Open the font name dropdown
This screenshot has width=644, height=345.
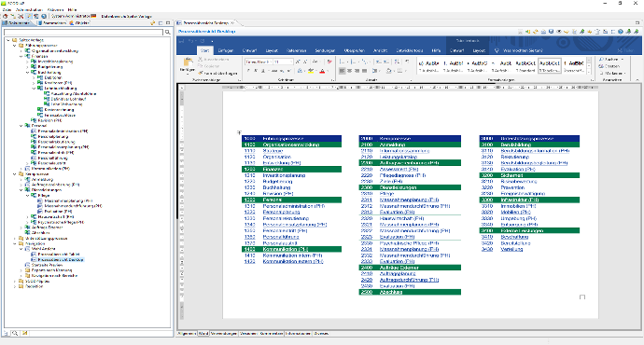pos(259,62)
